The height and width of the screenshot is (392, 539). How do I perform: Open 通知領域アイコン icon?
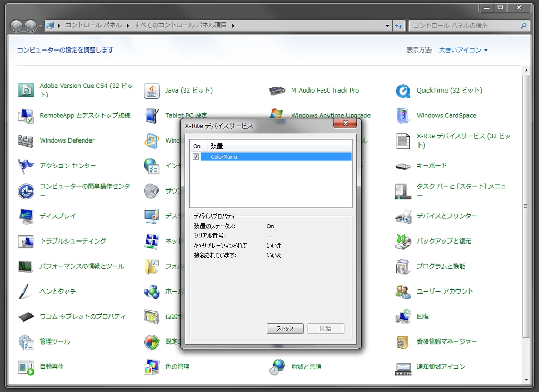tap(403, 368)
